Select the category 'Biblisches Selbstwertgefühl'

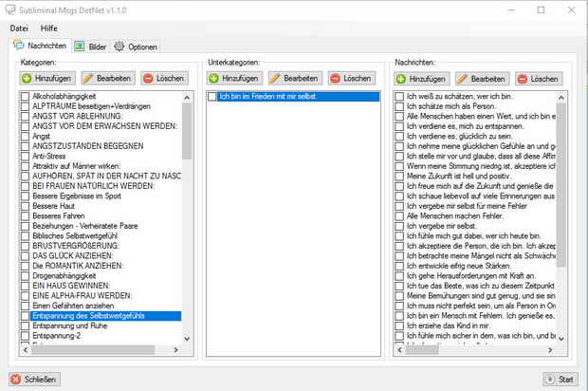[75, 236]
